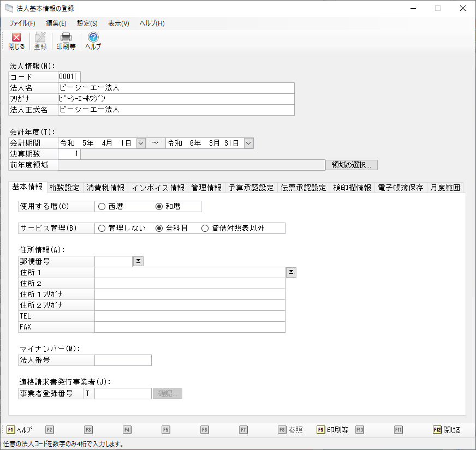Click the 法人番号 input field
This screenshot has height=450, width=476.
123,360
